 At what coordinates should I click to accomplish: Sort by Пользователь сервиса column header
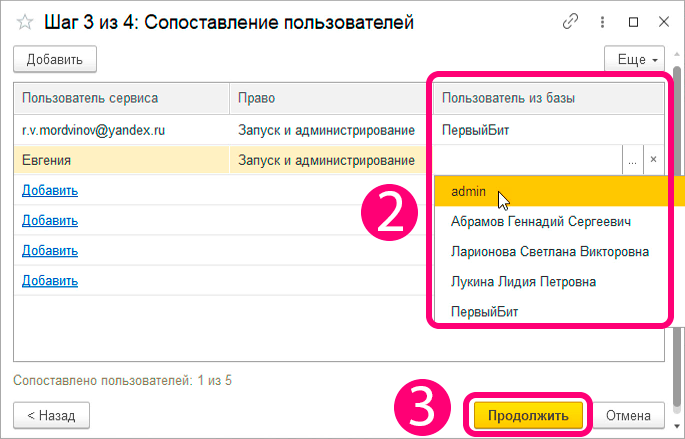[121, 98]
